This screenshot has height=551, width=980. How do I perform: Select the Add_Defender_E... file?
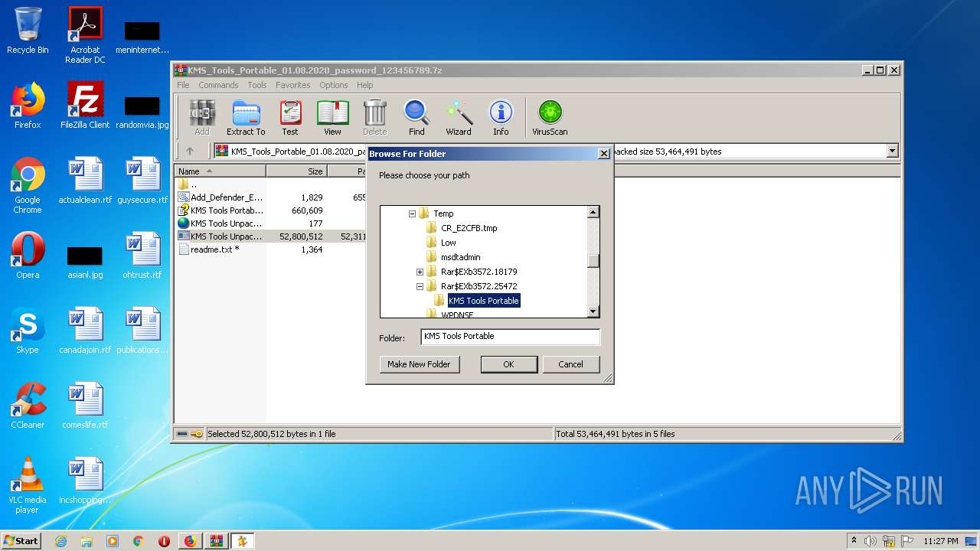[x=220, y=197]
